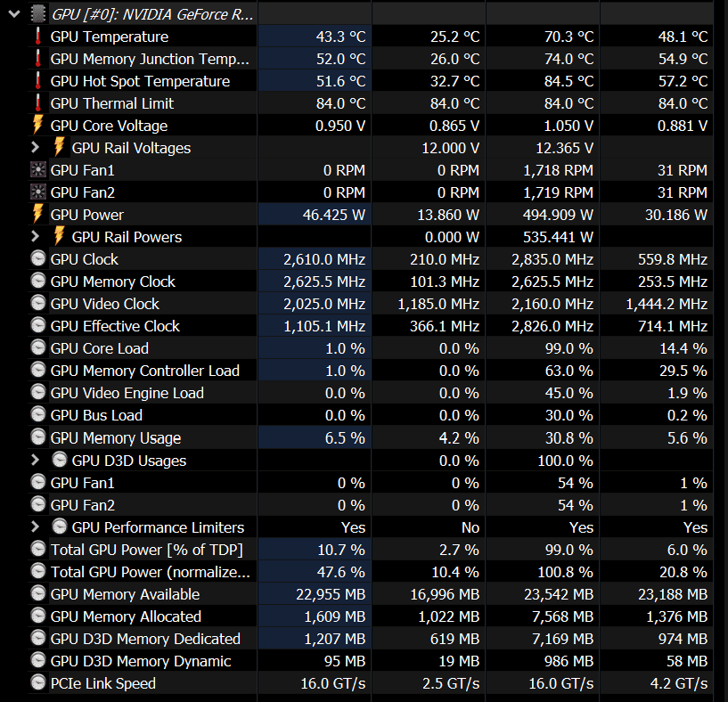
Task: Click thermometer icon for GPU Memory Junction Temp
Action: tap(38, 59)
